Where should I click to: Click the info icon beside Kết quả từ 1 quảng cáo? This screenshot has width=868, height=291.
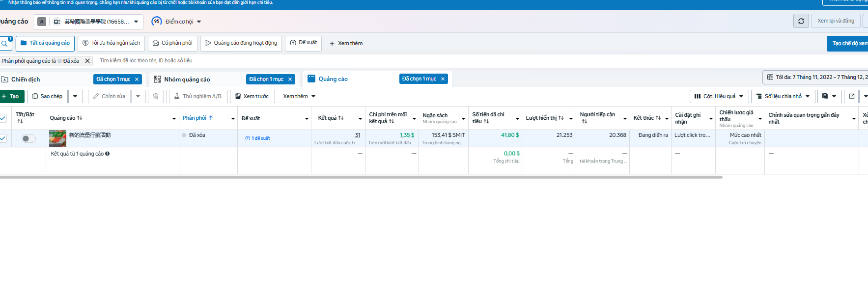(x=108, y=154)
